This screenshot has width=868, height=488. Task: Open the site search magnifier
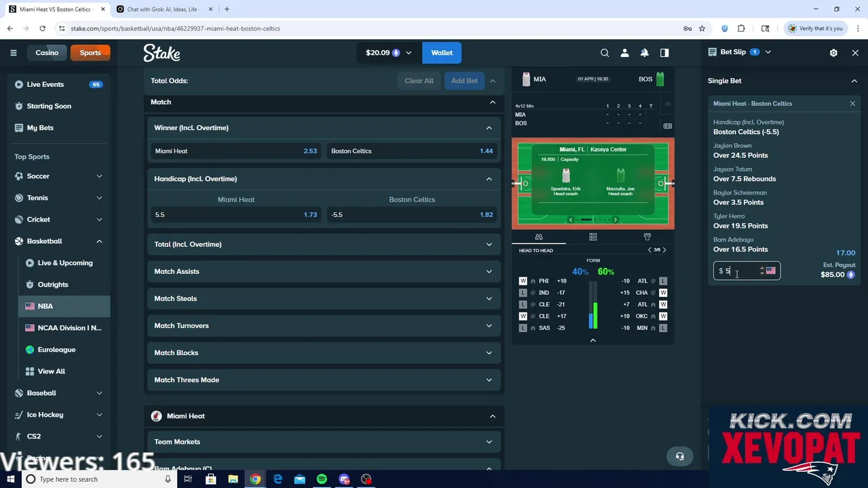click(605, 53)
